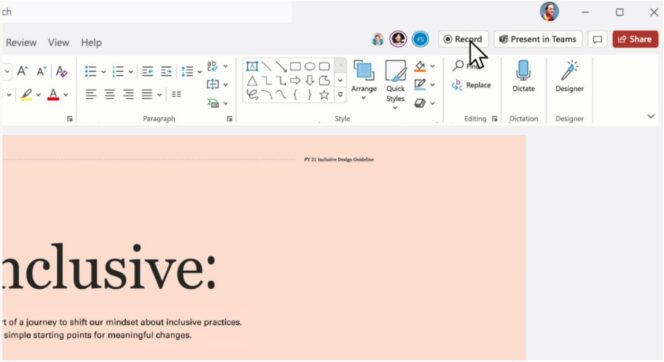Toggle center text alignment
The width and height of the screenshot is (664, 362).
109,94
